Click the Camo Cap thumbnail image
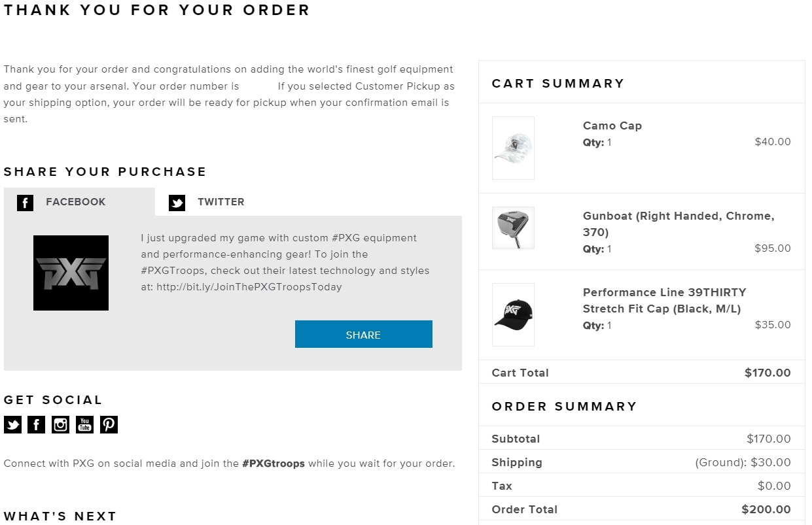The image size is (812, 525). (x=513, y=148)
